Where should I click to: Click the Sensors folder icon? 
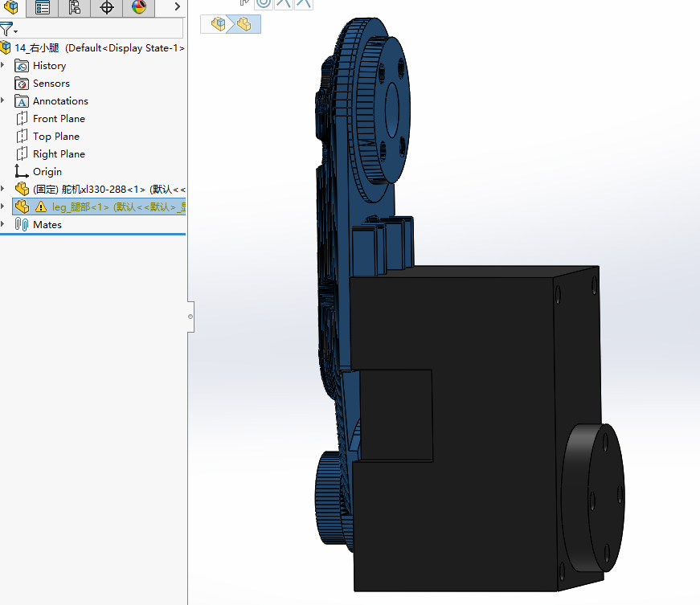click(x=22, y=84)
